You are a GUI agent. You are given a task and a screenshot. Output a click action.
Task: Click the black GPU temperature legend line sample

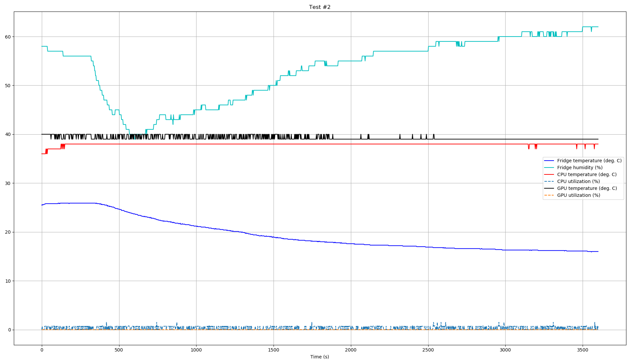point(549,189)
